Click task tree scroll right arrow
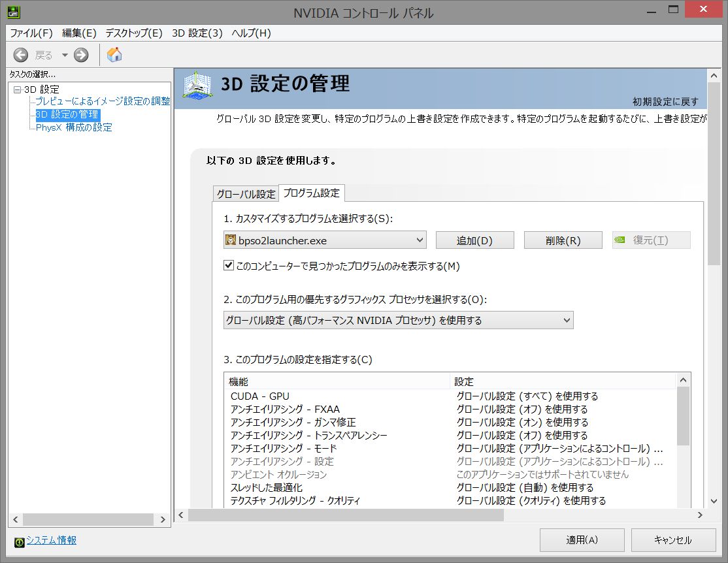Screen dimensions: 728x563 [x=163, y=519]
